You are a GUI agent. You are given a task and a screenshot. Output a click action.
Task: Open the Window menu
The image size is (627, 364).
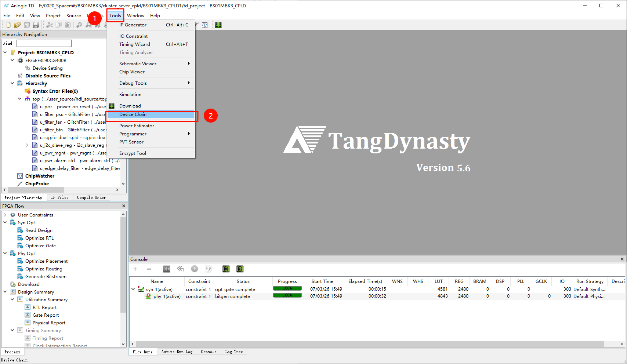click(x=136, y=16)
